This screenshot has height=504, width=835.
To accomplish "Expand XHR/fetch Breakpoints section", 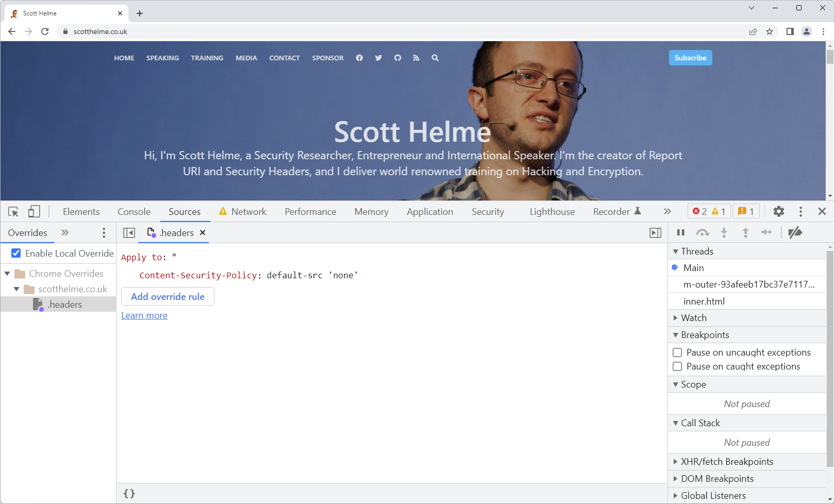I will pos(747,462).
